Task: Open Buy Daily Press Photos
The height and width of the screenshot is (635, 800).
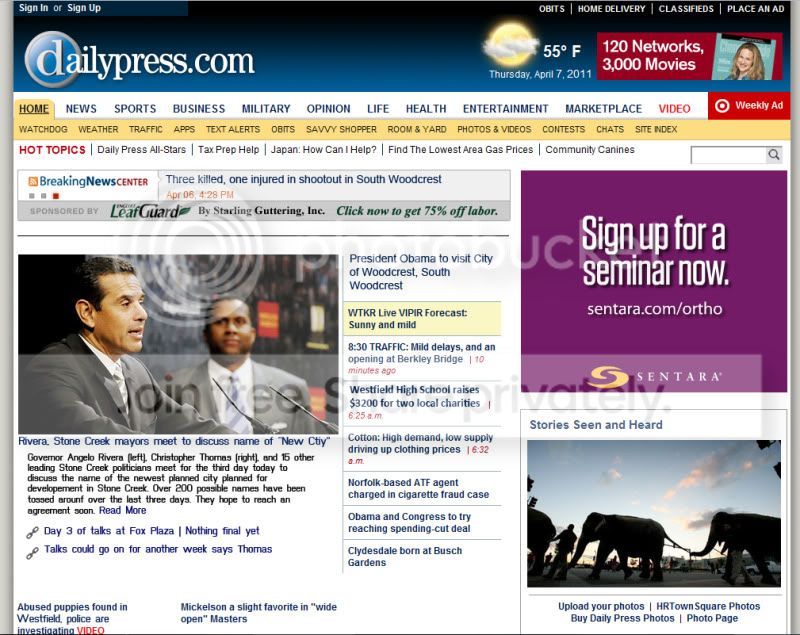Action: [622, 618]
